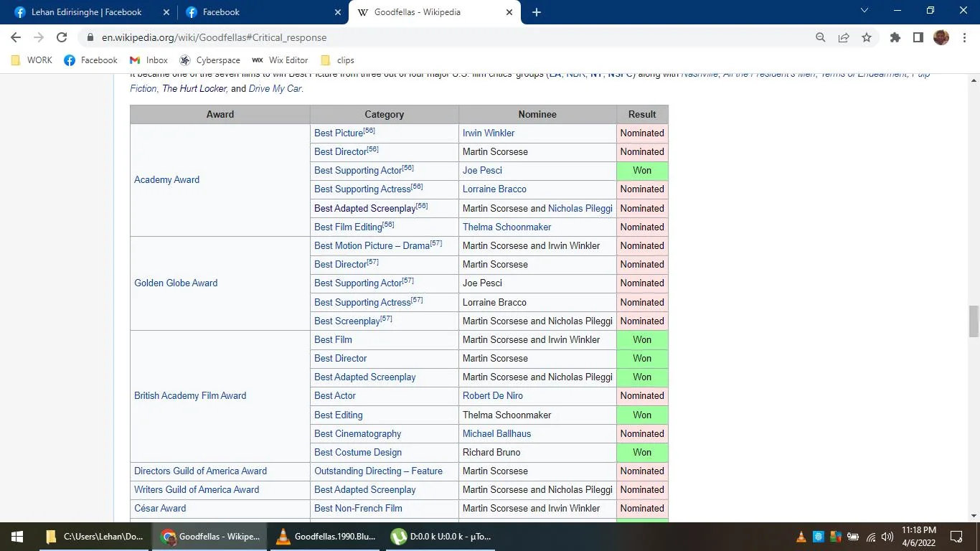
Task: Open the Best Costume Design link
Action: pos(358,453)
